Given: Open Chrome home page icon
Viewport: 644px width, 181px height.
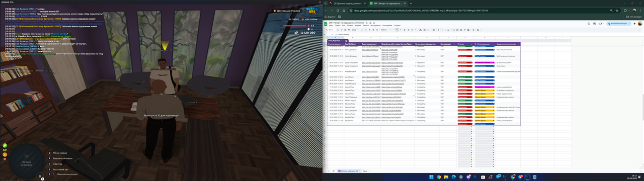Looking at the screenshot, I should [x=344, y=11].
